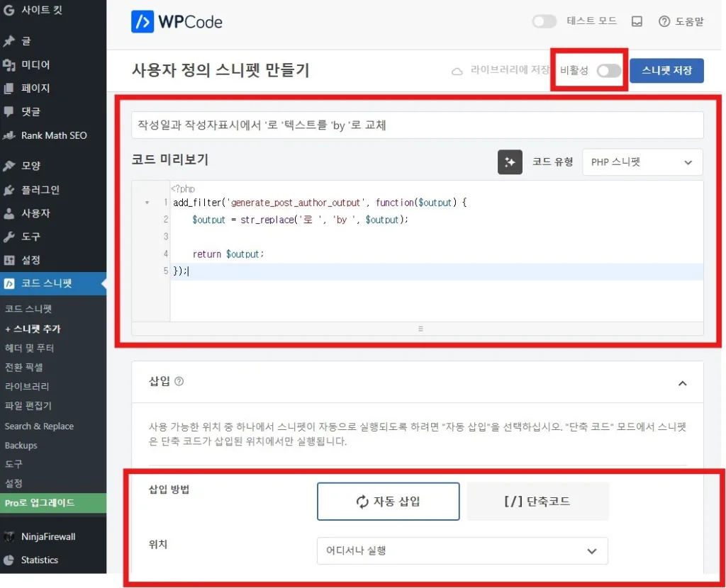Screen dimensions: 726x588
Task: Open + 스니펫 추가 submenu link
Action: [x=33, y=329]
